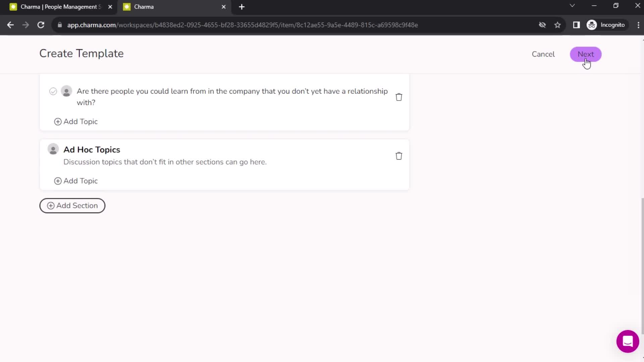Click avatar icon beside the relationship question
The image size is (644, 362).
coord(66,91)
